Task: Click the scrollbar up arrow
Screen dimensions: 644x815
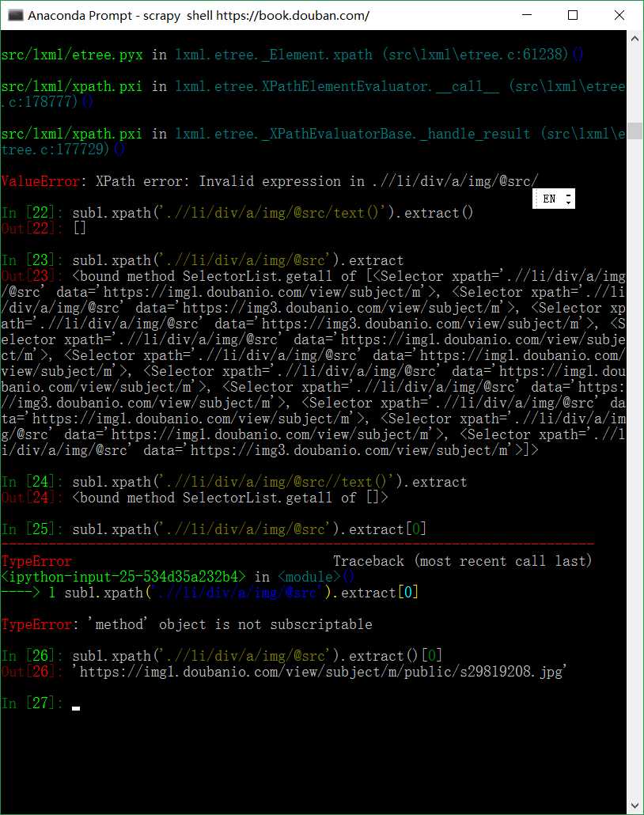Action: click(x=635, y=39)
